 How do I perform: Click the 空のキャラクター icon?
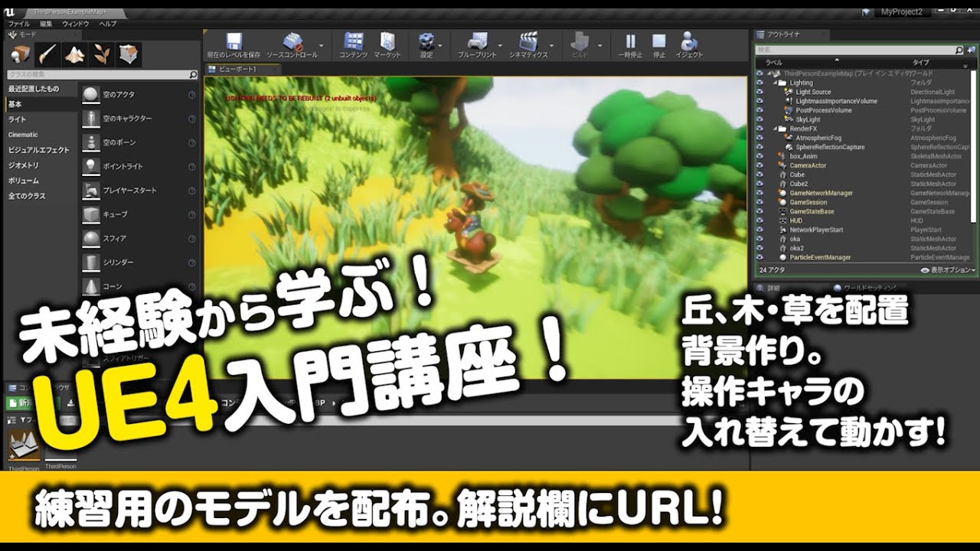(x=91, y=119)
